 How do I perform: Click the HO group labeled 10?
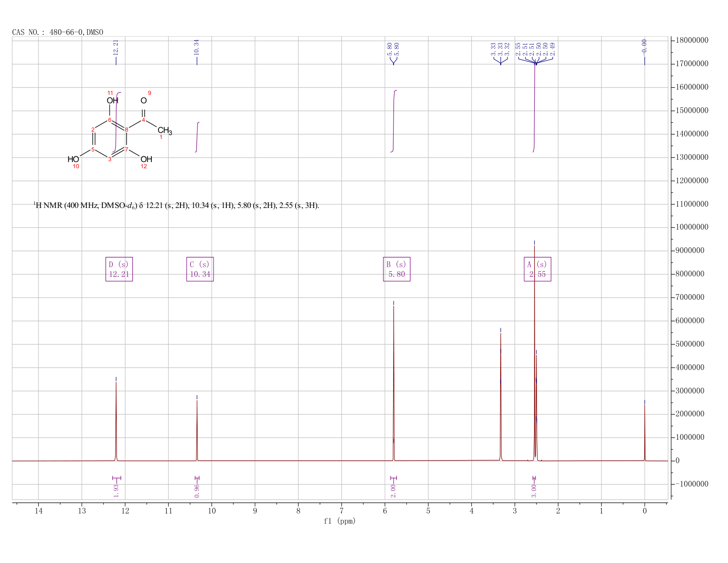click(73, 159)
